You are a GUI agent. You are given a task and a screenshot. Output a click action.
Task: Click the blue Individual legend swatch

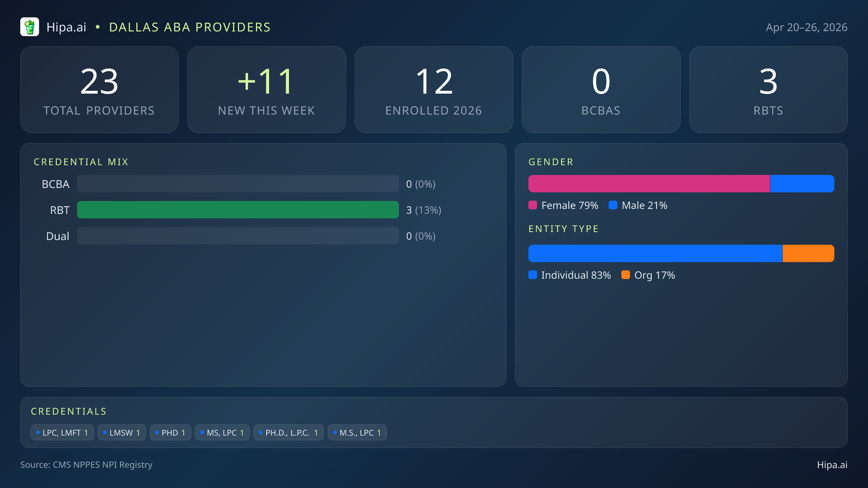click(x=533, y=275)
